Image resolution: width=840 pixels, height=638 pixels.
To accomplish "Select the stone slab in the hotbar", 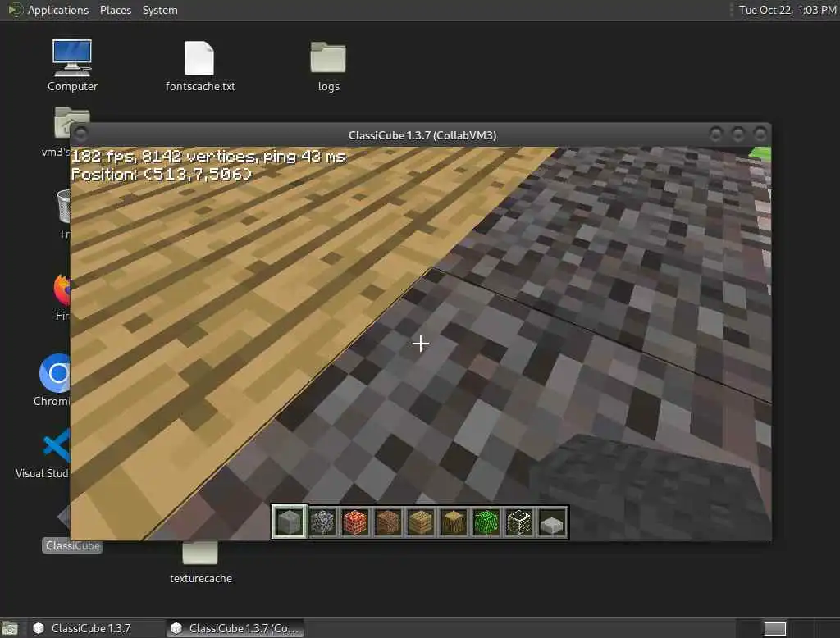I will [551, 523].
